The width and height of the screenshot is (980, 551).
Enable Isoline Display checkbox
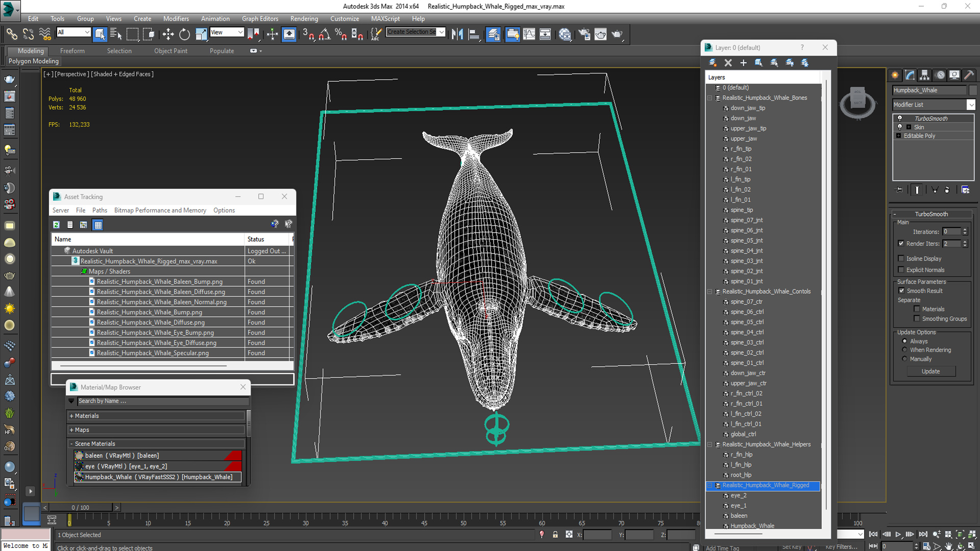click(901, 259)
